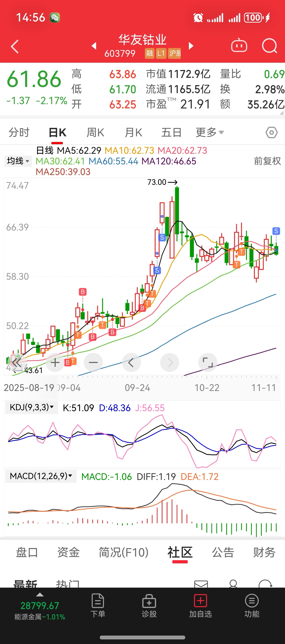Switch to the 分时 chart tab

coord(19,132)
